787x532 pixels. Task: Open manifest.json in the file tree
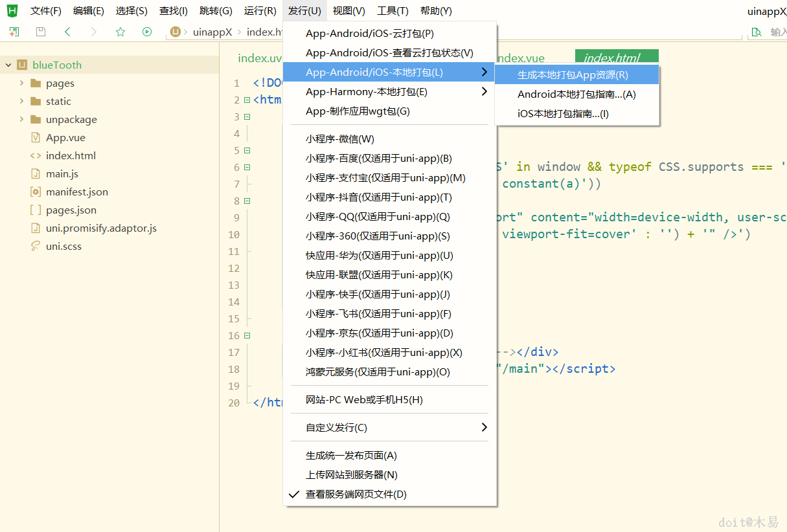[76, 192]
